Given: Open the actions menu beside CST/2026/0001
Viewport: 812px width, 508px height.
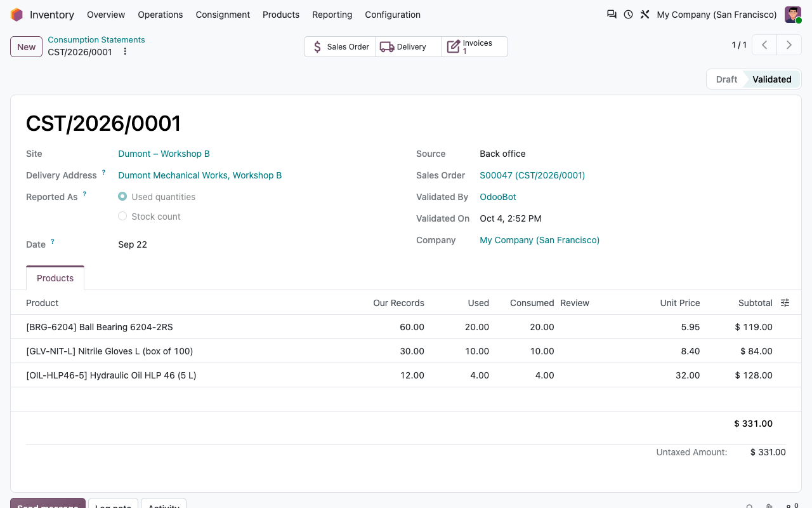Looking at the screenshot, I should [125, 51].
